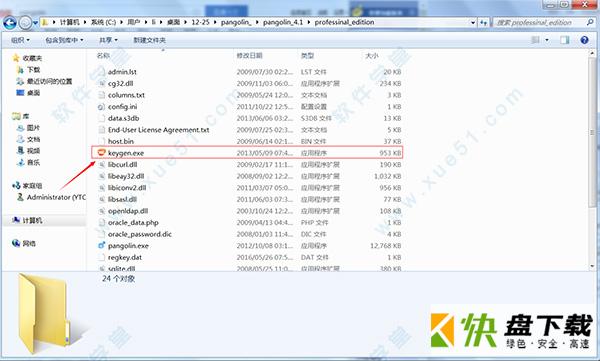This screenshot has height=361, width=600.
Task: Select 12-25 in the address breadcrumb
Action: point(200,22)
